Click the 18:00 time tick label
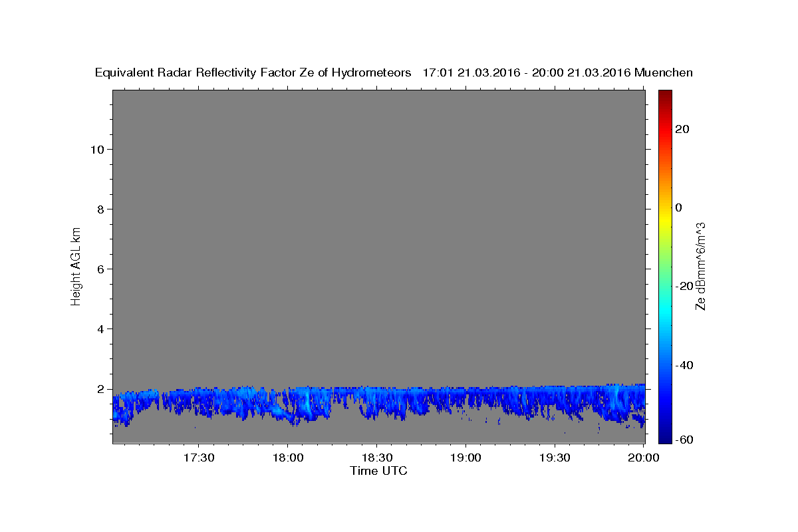Screen dimensions: 798x532 pos(288,458)
